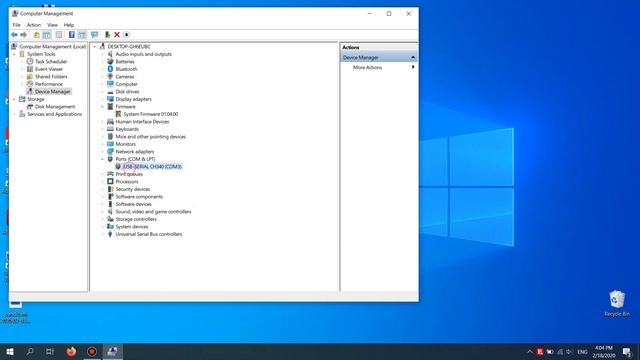Viewport: 640px width, 360px height.
Task: Open the Help menu
Action: coord(69,25)
